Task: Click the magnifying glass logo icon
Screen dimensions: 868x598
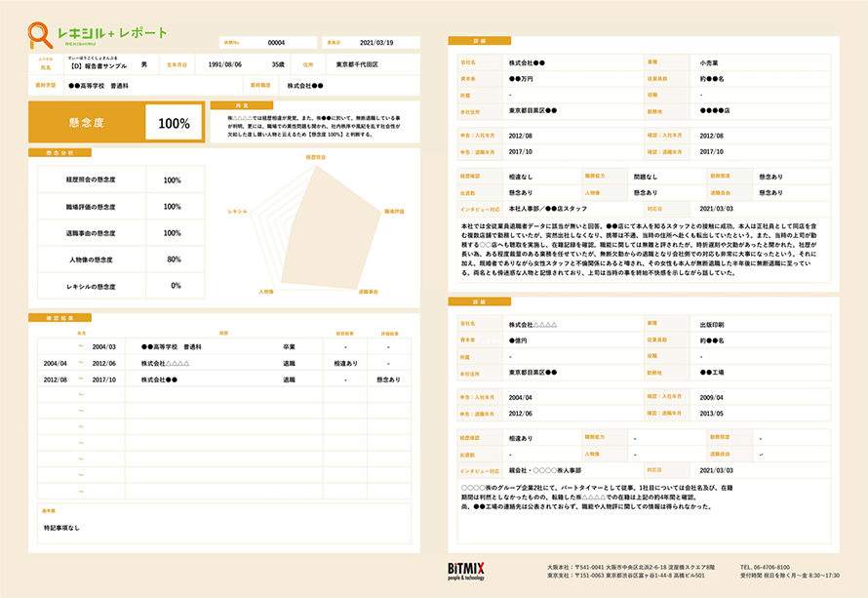Action: click(41, 34)
